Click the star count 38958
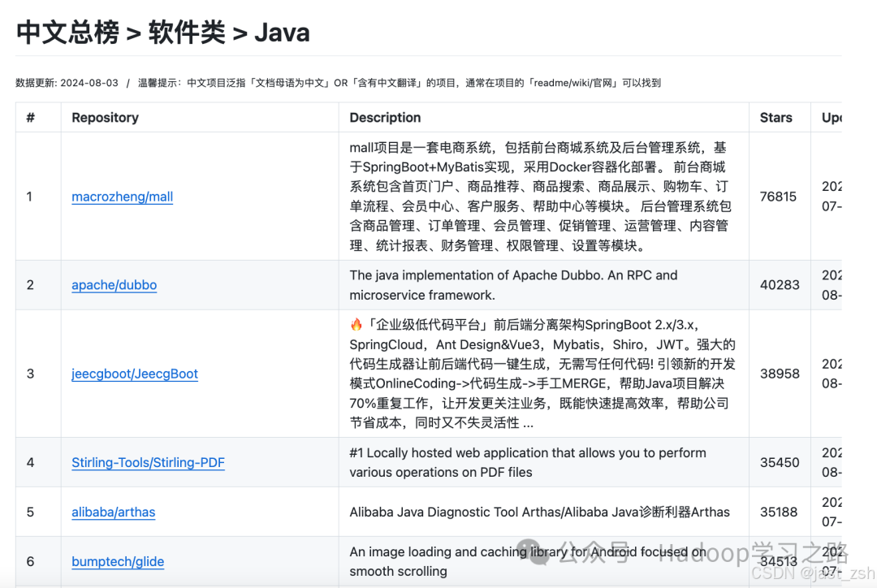Image resolution: width=877 pixels, height=588 pixels. click(778, 374)
